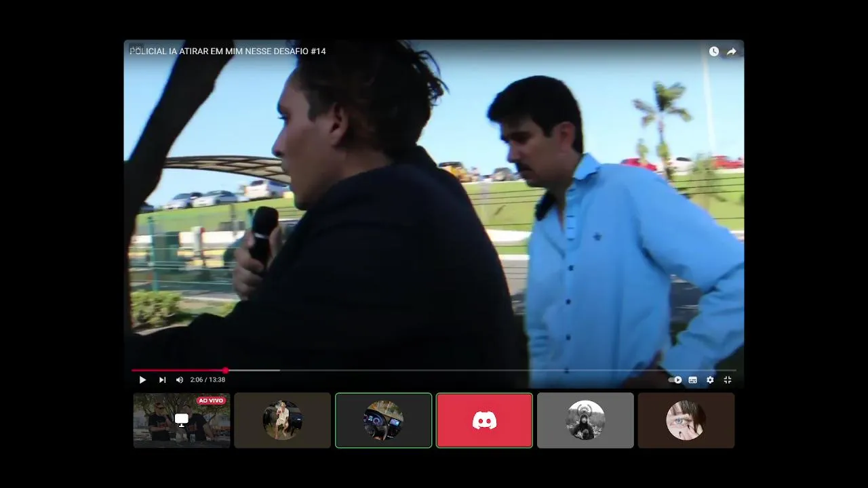Select the black-and-white avatar tile
Viewport: 868px width, 488px height.
(585, 420)
